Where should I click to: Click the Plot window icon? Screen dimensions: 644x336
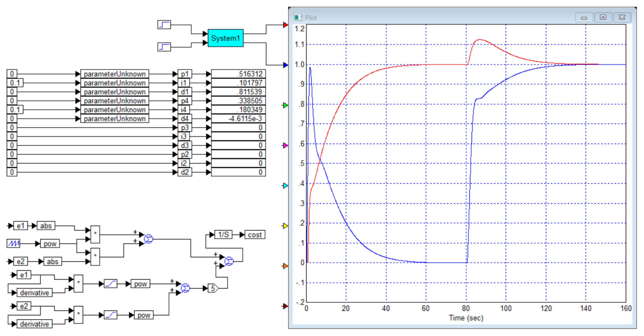pyautogui.click(x=298, y=17)
